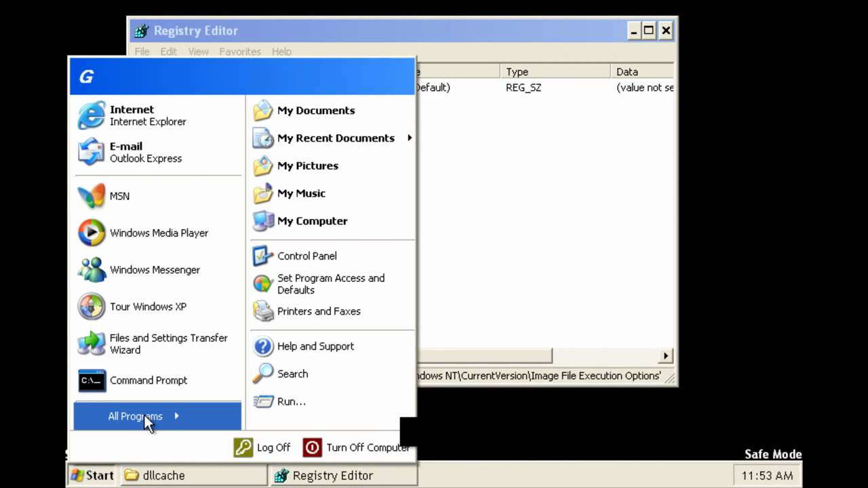Click Log Off text
The height and width of the screenshot is (488, 868).
click(x=273, y=447)
